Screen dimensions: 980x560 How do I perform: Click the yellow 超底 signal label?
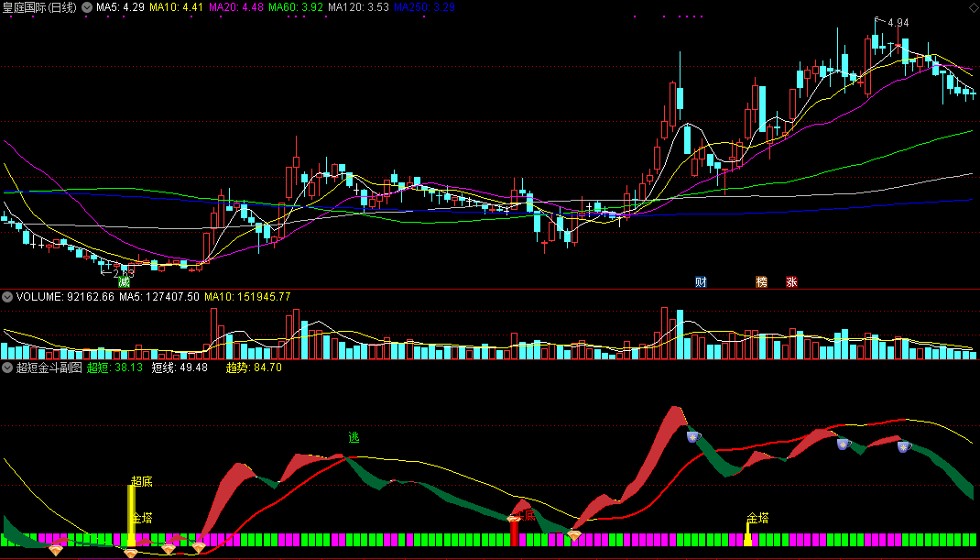(141, 481)
